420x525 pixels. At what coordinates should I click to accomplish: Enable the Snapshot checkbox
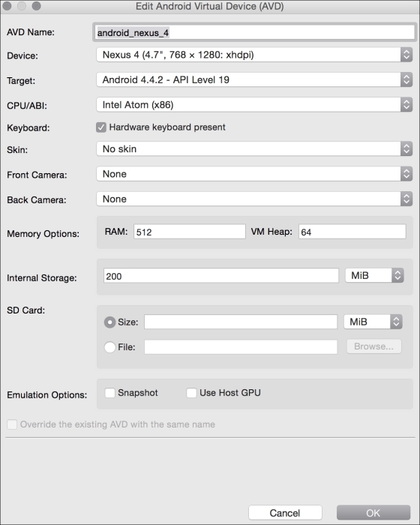pyautogui.click(x=109, y=393)
